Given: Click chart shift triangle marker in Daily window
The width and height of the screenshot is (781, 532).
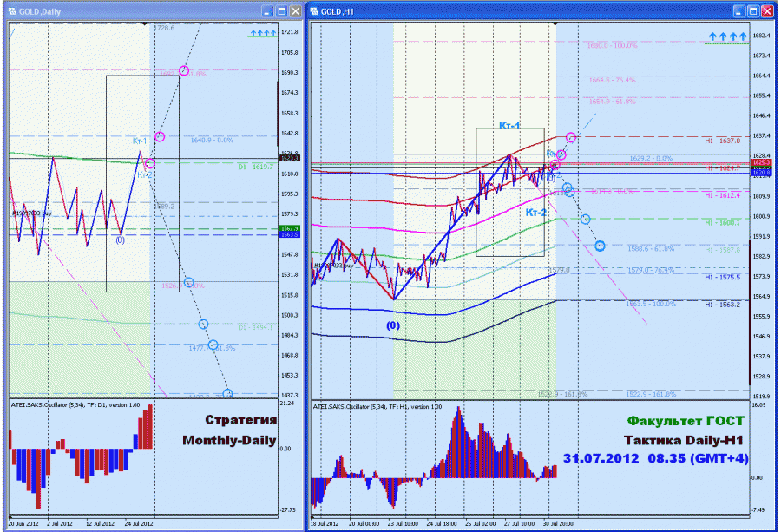Looking at the screenshot, I should point(144,24).
